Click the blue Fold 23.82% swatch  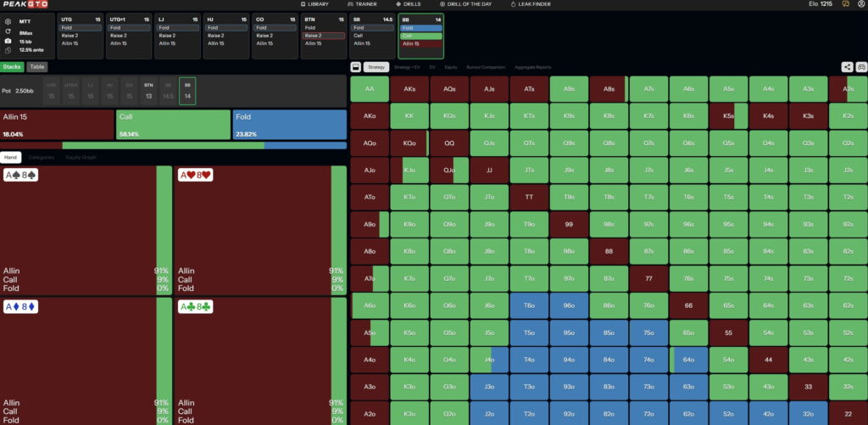pos(289,124)
